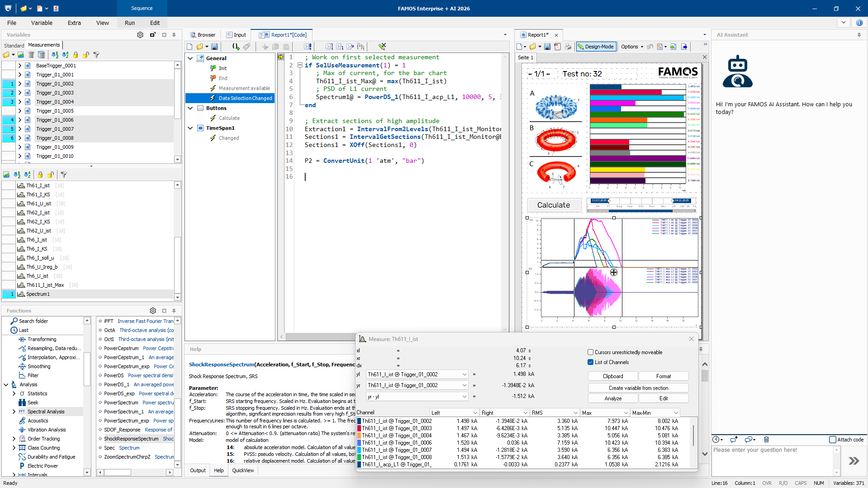
Task: Enable the Attach code checkbox
Action: coord(832,440)
